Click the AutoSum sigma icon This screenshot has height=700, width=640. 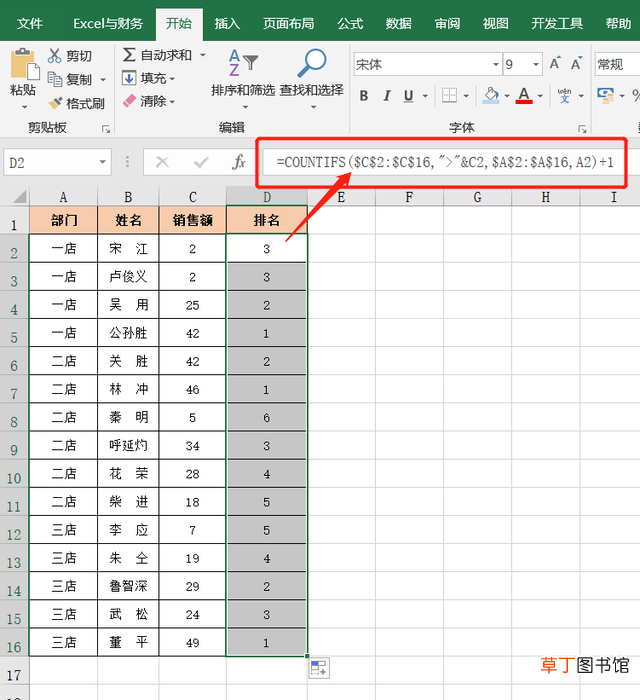[x=129, y=55]
